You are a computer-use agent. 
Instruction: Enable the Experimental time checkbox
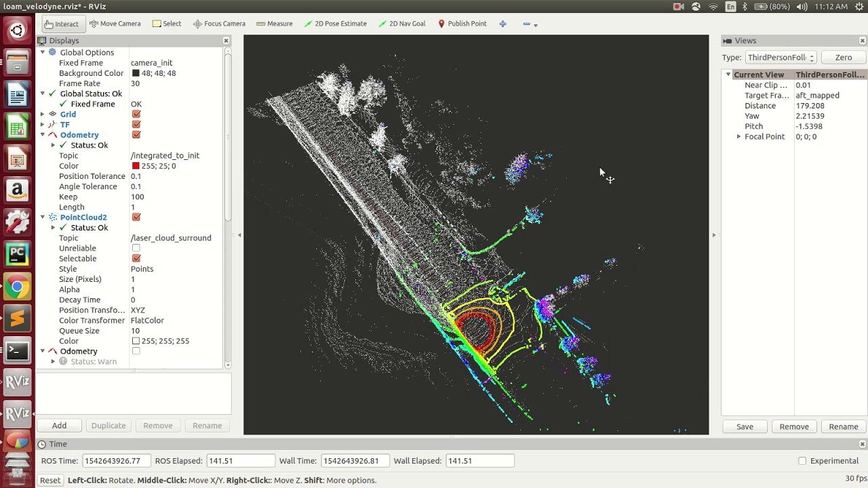802,461
